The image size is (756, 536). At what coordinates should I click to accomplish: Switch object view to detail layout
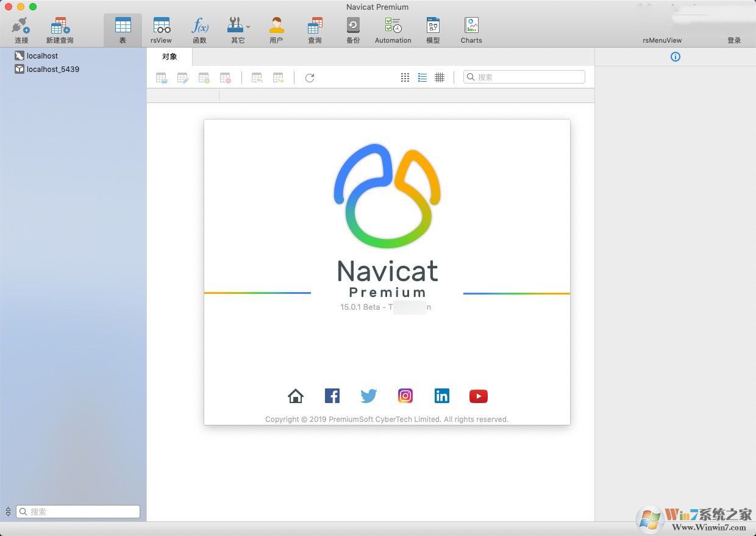[x=440, y=77]
